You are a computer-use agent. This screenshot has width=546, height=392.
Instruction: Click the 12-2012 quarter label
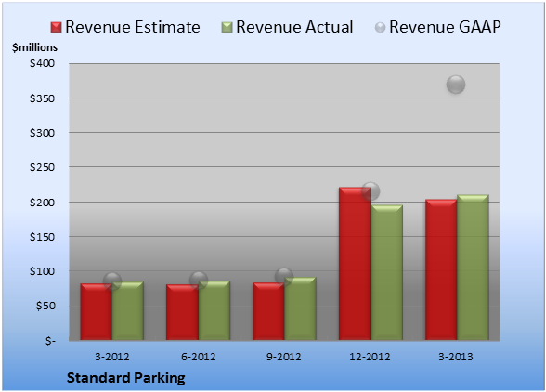pyautogui.click(x=370, y=357)
